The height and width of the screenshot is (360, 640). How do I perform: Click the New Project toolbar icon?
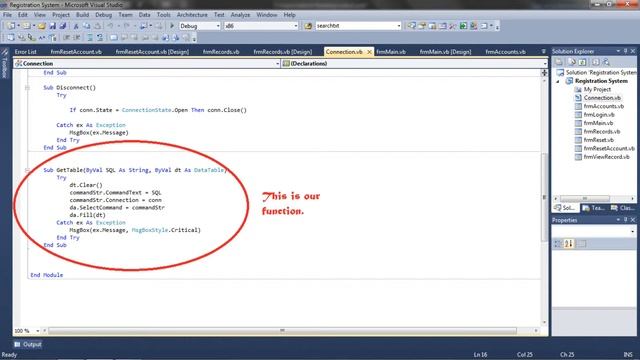click(11, 26)
